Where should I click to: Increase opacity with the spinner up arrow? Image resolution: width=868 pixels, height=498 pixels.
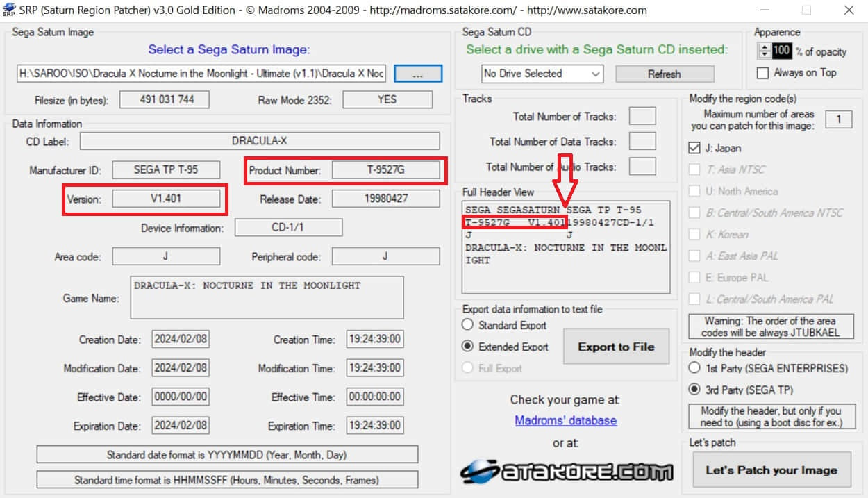(x=765, y=47)
